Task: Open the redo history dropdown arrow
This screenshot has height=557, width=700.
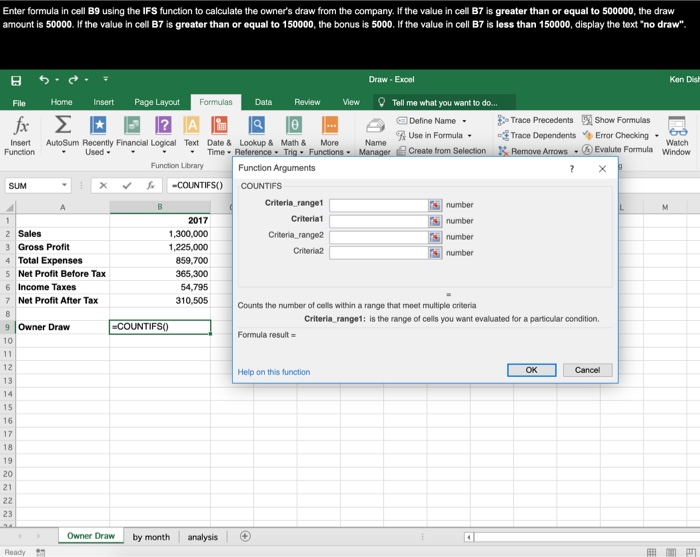Action: (86, 80)
